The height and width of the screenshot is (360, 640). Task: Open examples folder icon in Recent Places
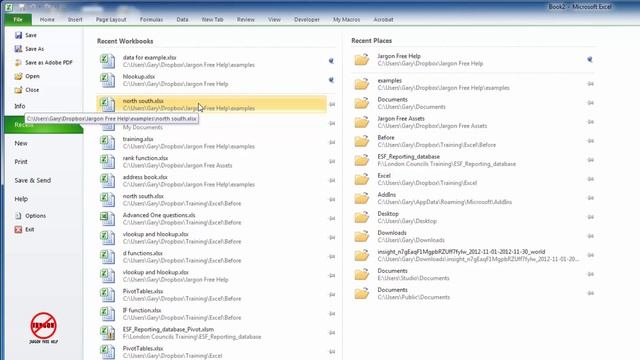click(362, 84)
